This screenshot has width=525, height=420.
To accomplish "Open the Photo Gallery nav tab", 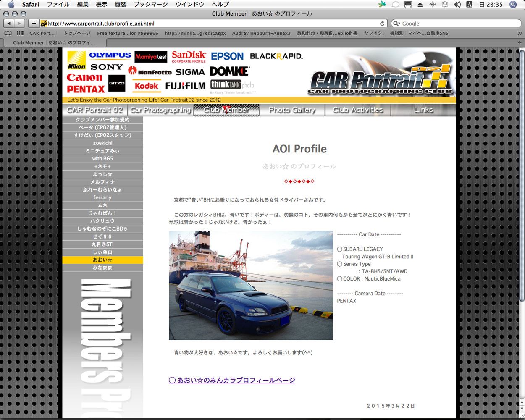I will 292,110.
